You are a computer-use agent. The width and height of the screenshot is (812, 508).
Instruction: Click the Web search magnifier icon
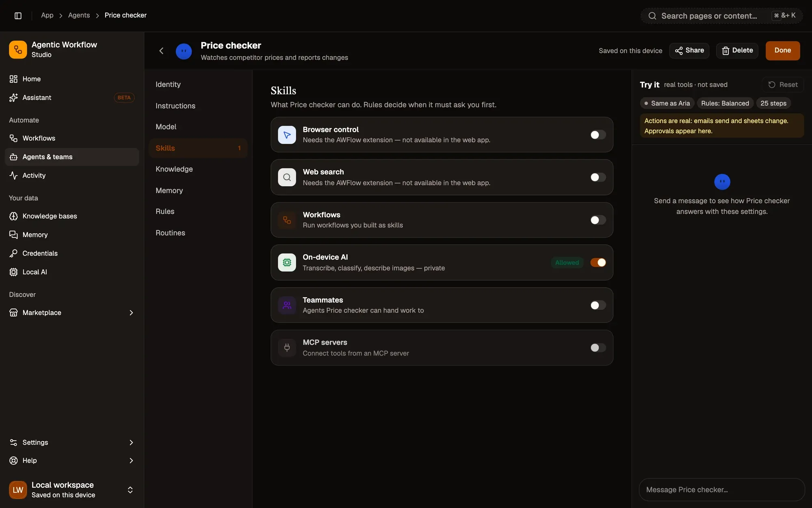[287, 177]
